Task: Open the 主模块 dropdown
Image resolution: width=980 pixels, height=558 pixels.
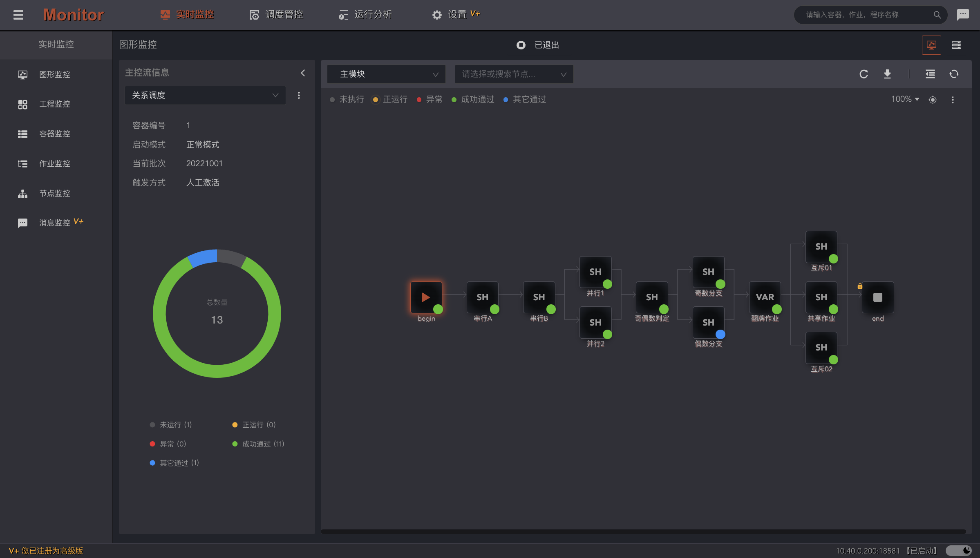Action: click(386, 74)
